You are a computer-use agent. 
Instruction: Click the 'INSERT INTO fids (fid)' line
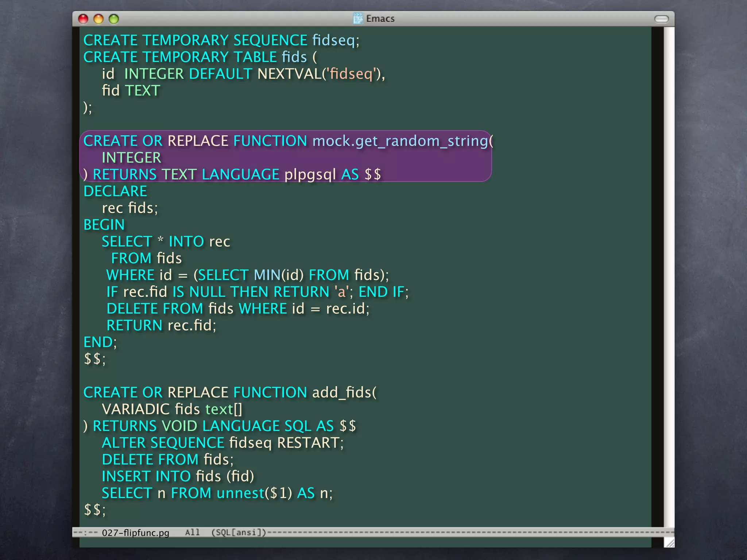click(178, 477)
